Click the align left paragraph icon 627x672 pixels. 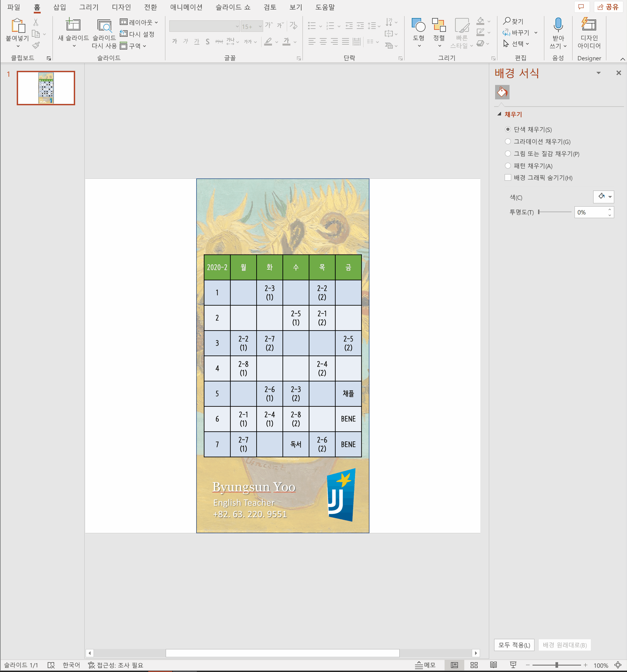point(312,42)
